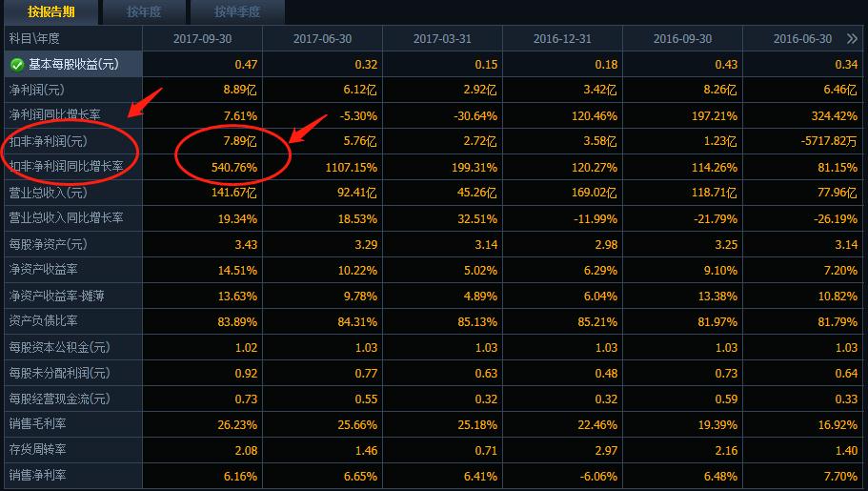Select the 每股资本公积金(元) row label
Screen dimensions: 868x491
click(60, 347)
